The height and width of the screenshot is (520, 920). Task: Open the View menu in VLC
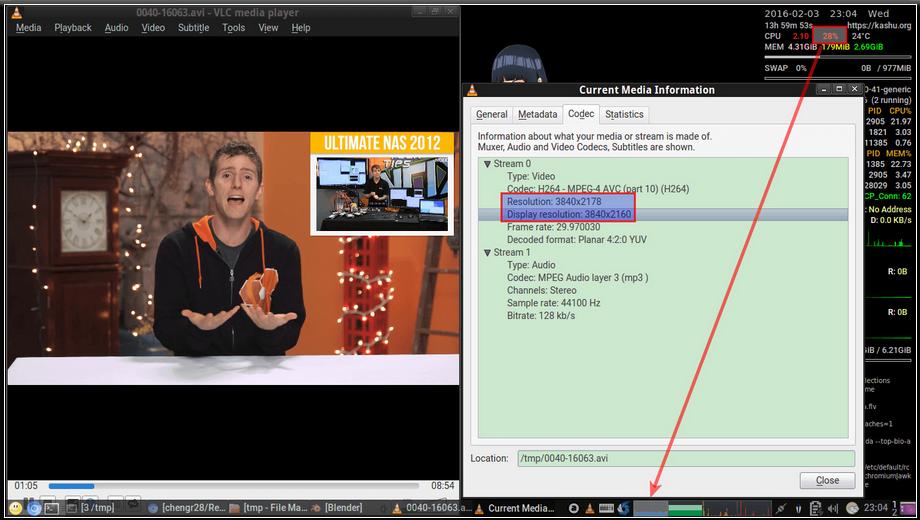pos(268,28)
